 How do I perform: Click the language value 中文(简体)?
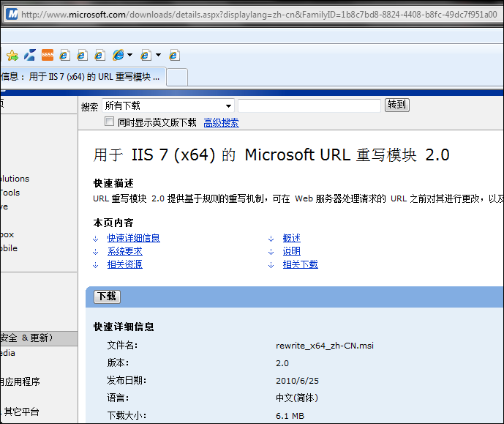point(297,398)
